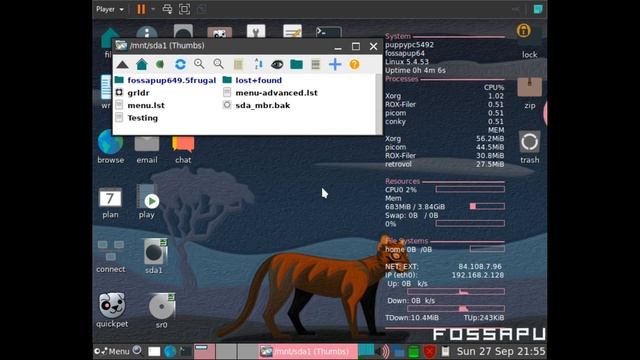Switch to details list view in filer
The width and height of the screenshot is (640, 360).
pyautogui.click(x=238, y=64)
